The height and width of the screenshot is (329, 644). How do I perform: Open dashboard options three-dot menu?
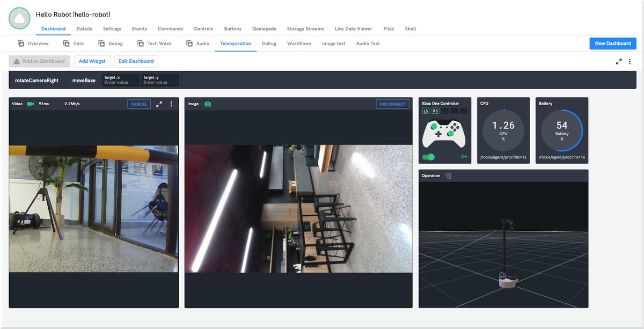[630, 62]
